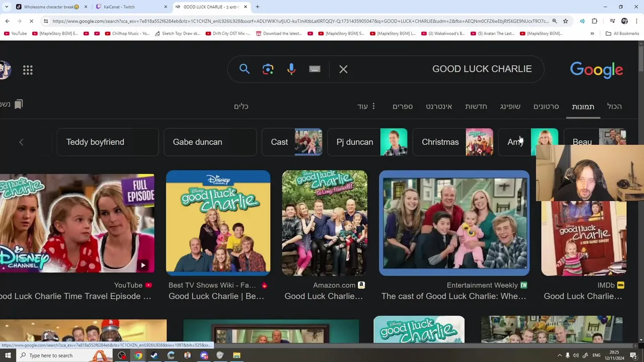The height and width of the screenshot is (362, 644).
Task: Open saved items bookmark icon
Action: click(19, 104)
